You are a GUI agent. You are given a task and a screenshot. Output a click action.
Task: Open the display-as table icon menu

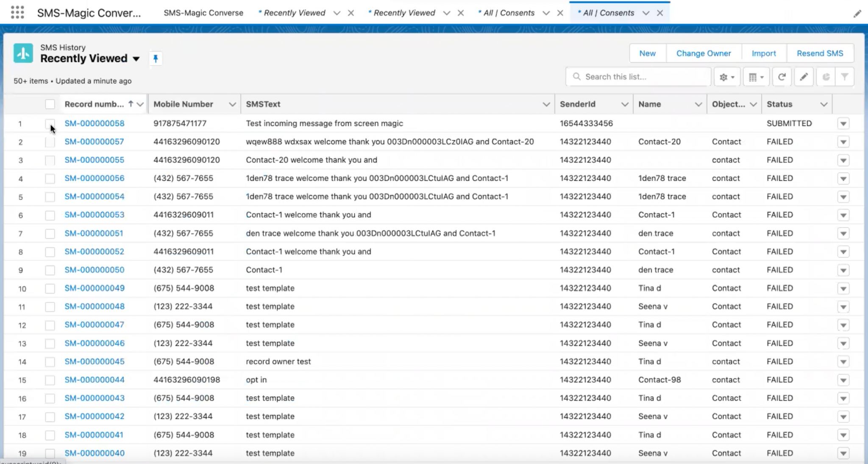pyautogui.click(x=756, y=77)
